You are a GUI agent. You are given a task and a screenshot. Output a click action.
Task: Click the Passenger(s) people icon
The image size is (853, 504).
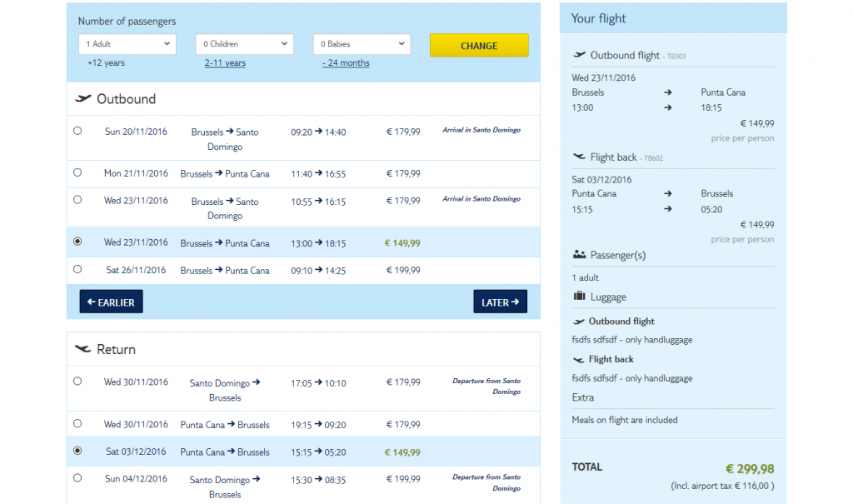tap(580, 255)
